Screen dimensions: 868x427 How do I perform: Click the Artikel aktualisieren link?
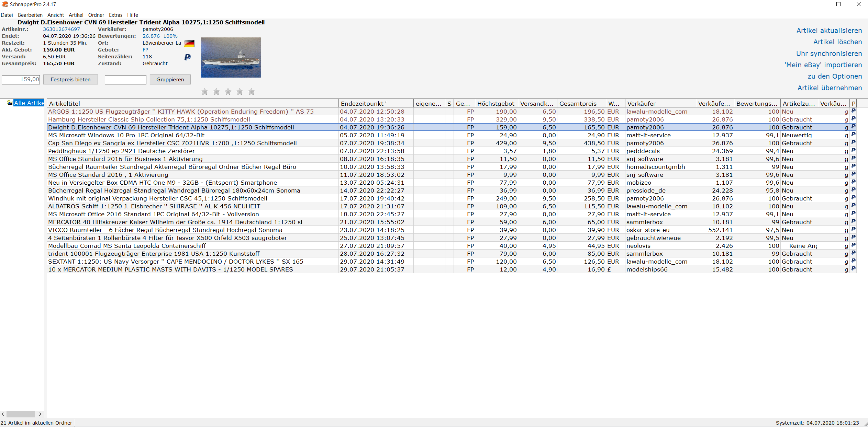tap(829, 31)
